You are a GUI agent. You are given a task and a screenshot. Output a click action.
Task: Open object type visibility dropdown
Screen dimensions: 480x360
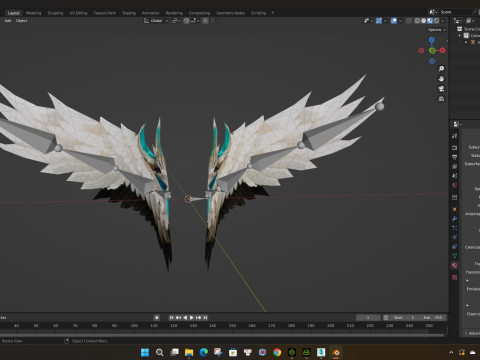pyautogui.click(x=368, y=21)
